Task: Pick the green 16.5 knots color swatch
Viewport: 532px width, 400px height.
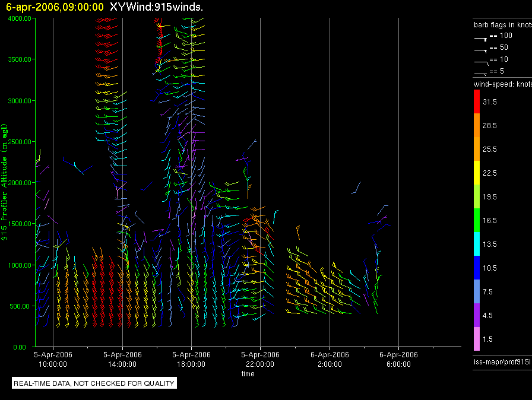Action: point(476,221)
